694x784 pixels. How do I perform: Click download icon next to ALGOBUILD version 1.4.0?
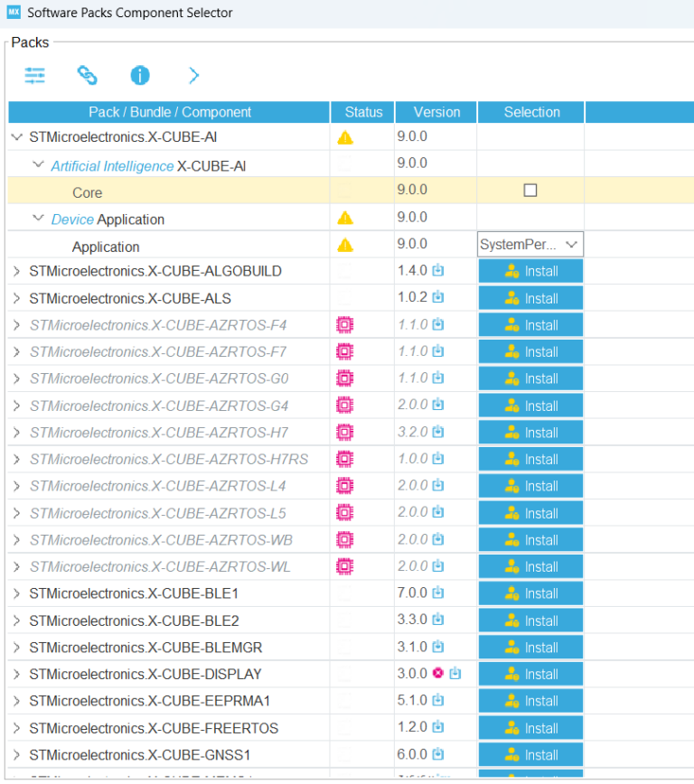coord(437,270)
